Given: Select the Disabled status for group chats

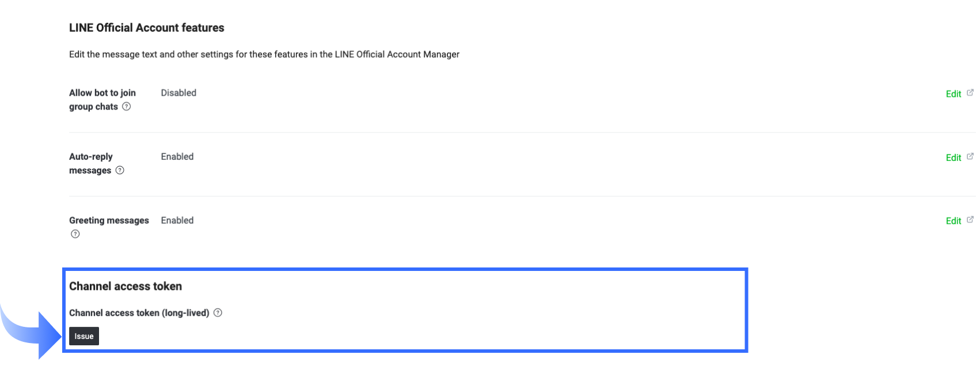Looking at the screenshot, I should [178, 93].
